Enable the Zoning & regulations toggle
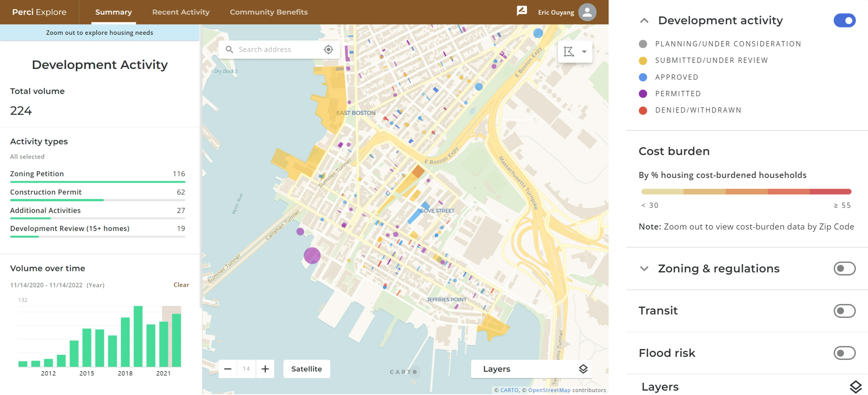Screen dimensions: 868x395 coord(844,268)
